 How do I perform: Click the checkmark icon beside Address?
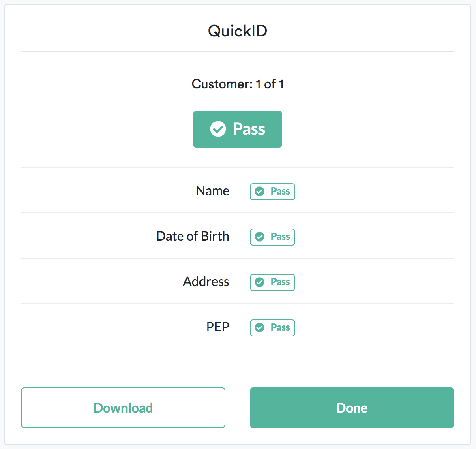(260, 282)
